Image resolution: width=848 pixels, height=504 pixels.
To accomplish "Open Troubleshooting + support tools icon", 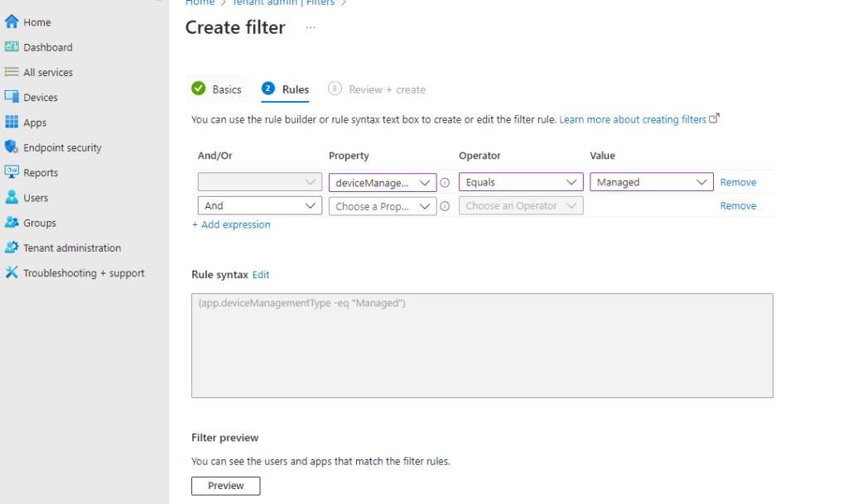I will pyautogui.click(x=12, y=273).
